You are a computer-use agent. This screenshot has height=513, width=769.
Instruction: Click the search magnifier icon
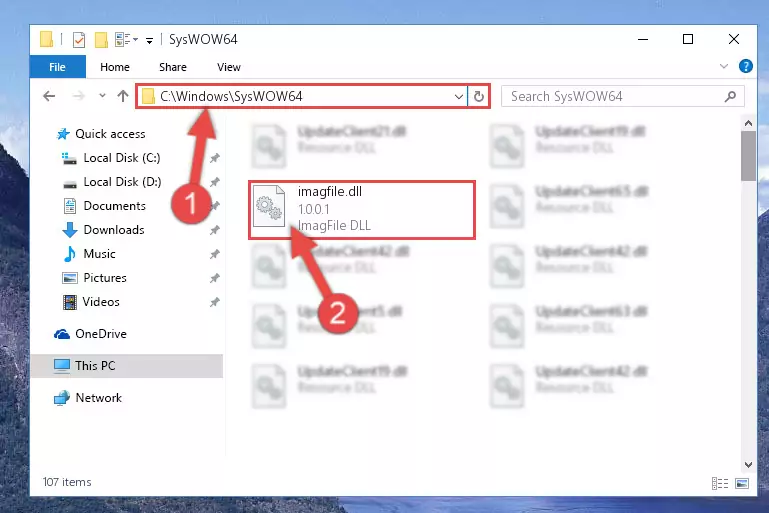point(730,97)
